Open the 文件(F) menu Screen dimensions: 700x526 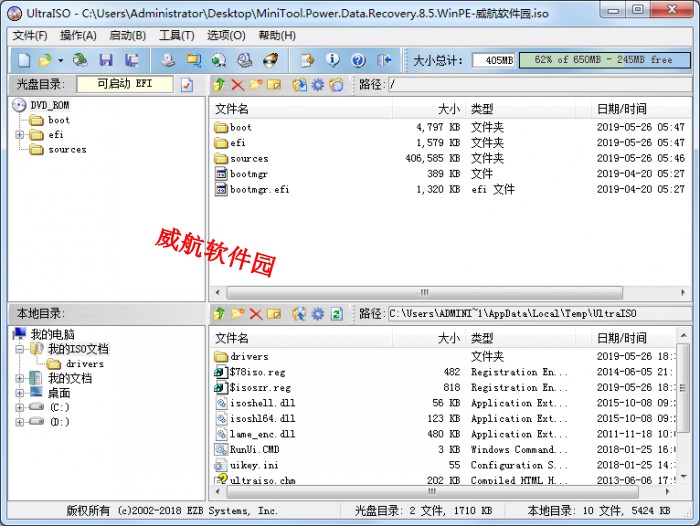(x=30, y=35)
